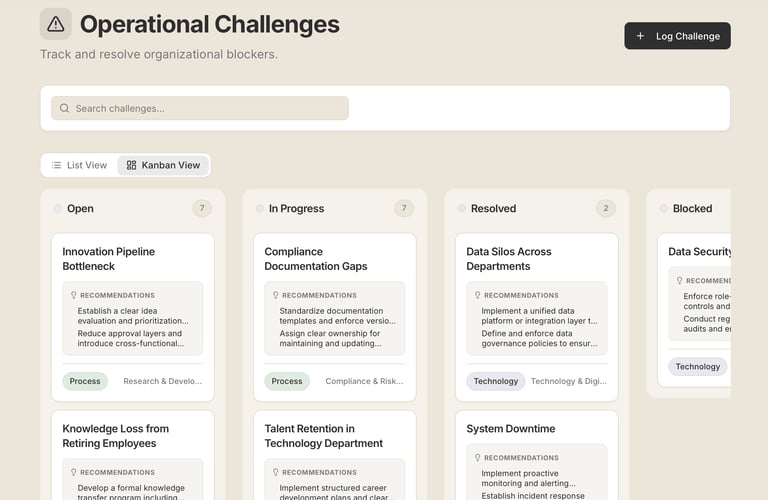Viewport: 768px width, 500px height.
Task: Select the Kanban View tab
Action: (x=164, y=165)
